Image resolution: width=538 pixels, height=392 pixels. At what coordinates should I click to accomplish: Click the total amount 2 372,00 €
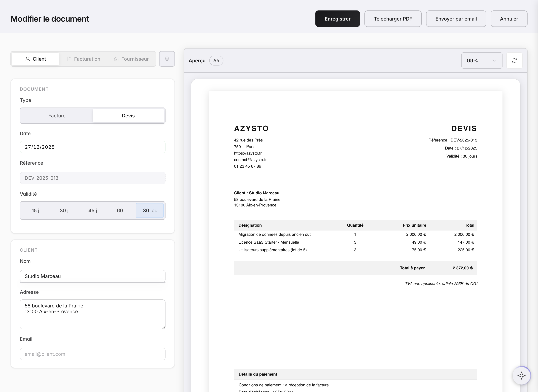click(x=463, y=268)
